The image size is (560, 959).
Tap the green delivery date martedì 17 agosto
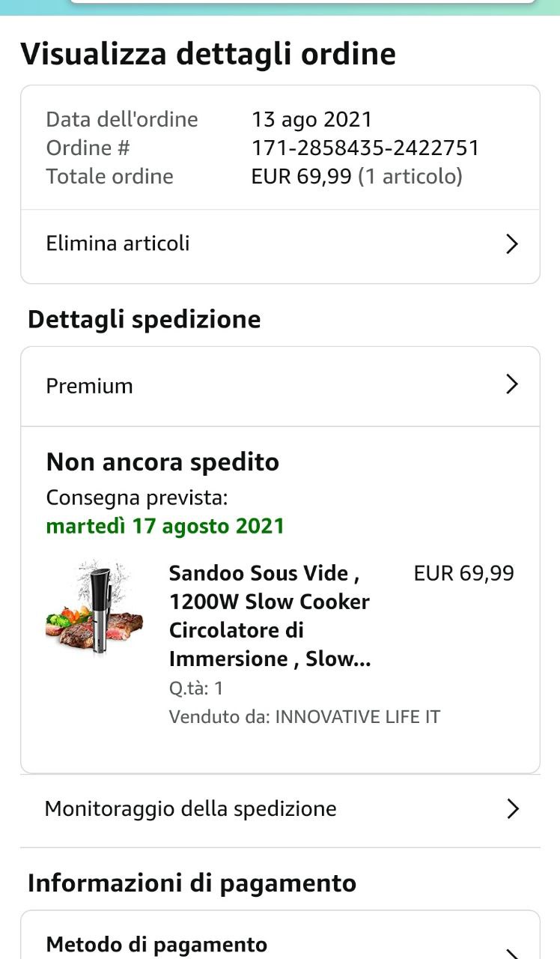165,526
